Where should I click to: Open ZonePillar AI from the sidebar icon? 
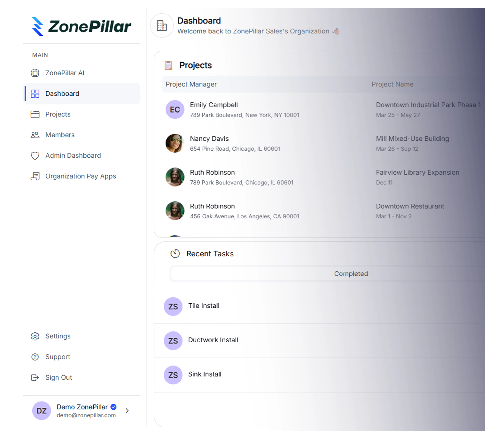point(35,73)
